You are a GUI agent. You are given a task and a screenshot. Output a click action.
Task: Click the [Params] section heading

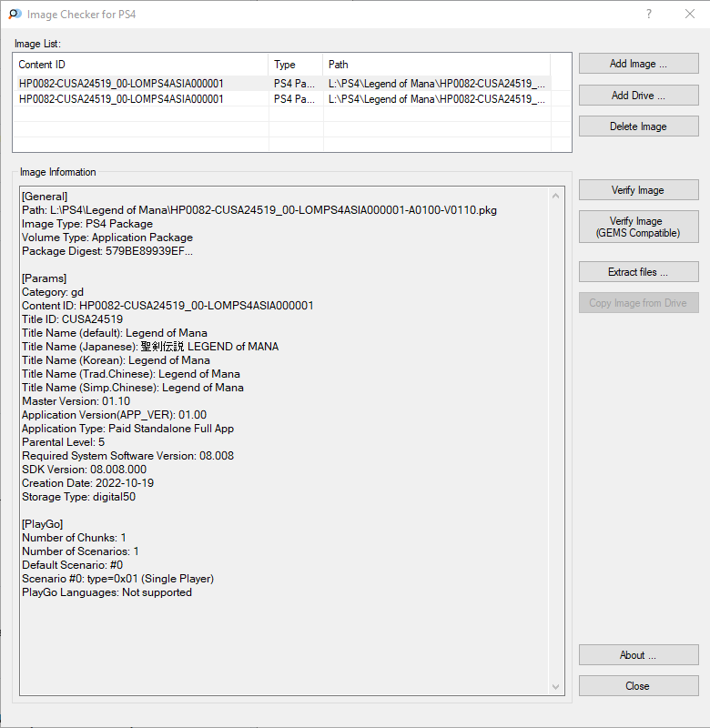click(44, 278)
